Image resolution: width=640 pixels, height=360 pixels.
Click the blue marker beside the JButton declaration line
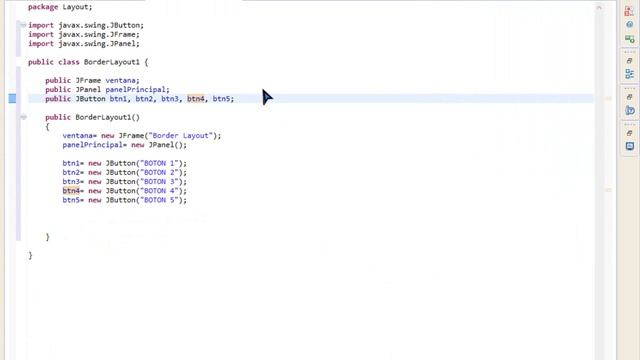(x=12, y=98)
